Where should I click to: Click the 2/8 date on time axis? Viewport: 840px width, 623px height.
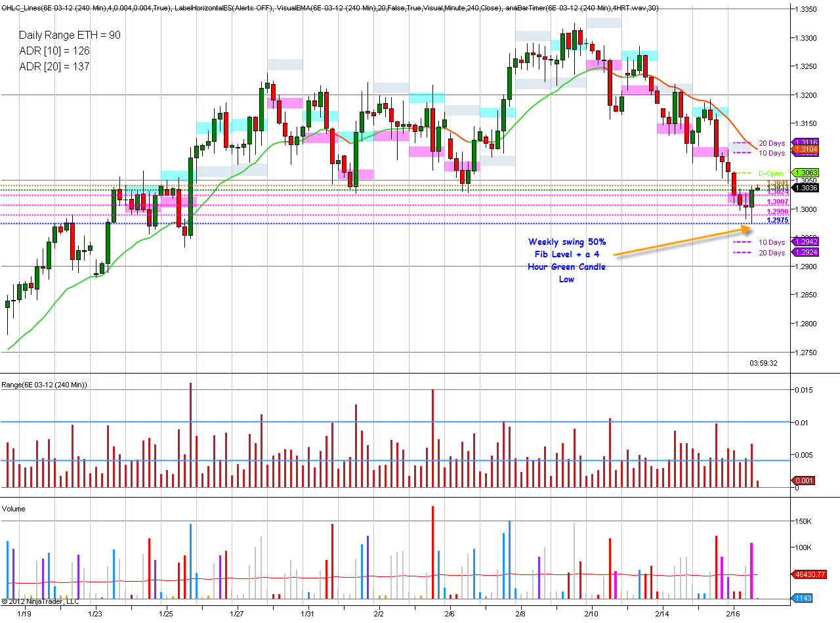[520, 614]
